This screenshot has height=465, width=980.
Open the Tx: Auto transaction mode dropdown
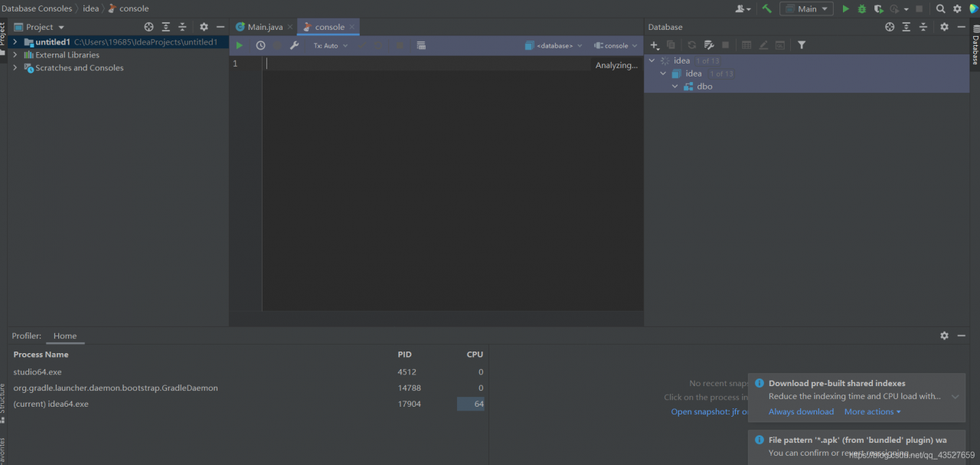pos(330,46)
